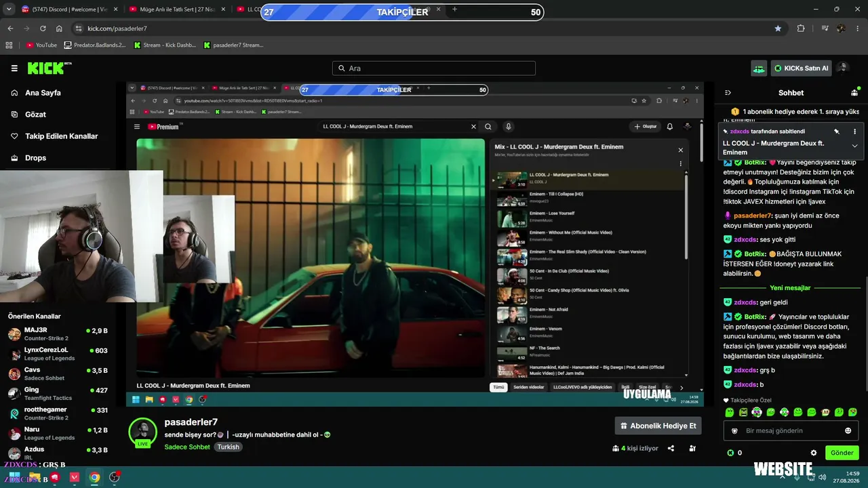
Task: Insert the last heart-eyes emote in the row
Action: (853, 412)
